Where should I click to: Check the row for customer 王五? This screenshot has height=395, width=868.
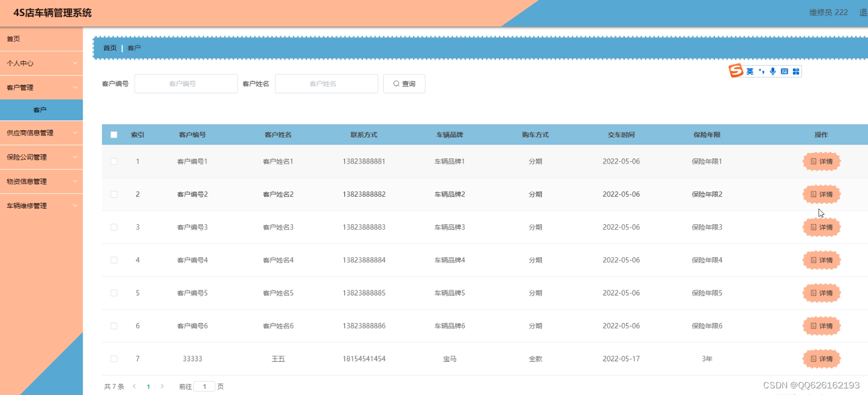(x=114, y=359)
